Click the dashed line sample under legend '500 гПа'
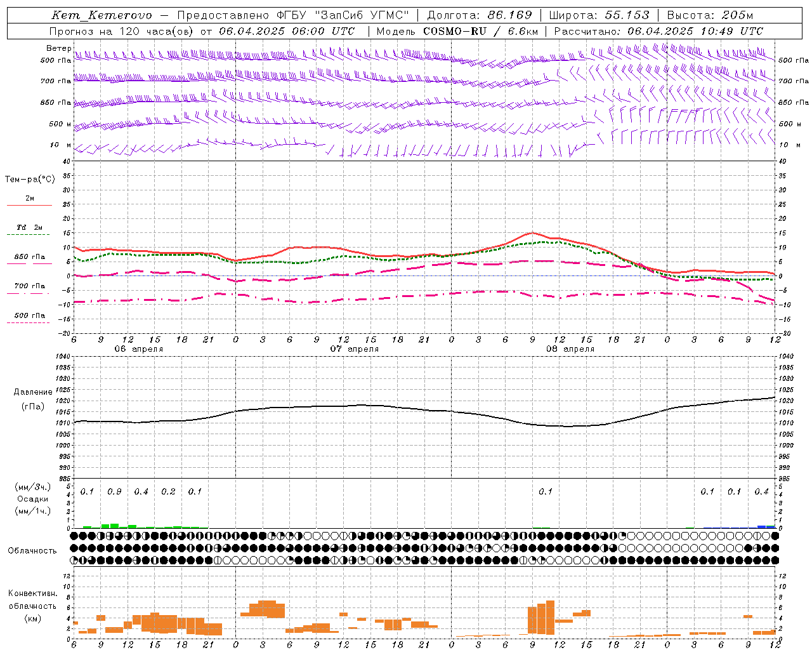The image size is (812, 650). [29, 323]
